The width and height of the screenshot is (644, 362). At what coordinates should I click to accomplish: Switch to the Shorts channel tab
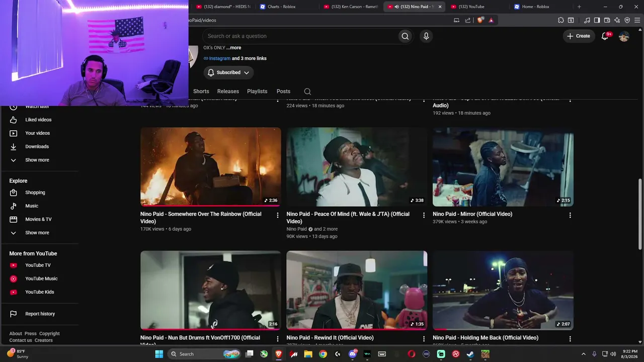point(201,92)
